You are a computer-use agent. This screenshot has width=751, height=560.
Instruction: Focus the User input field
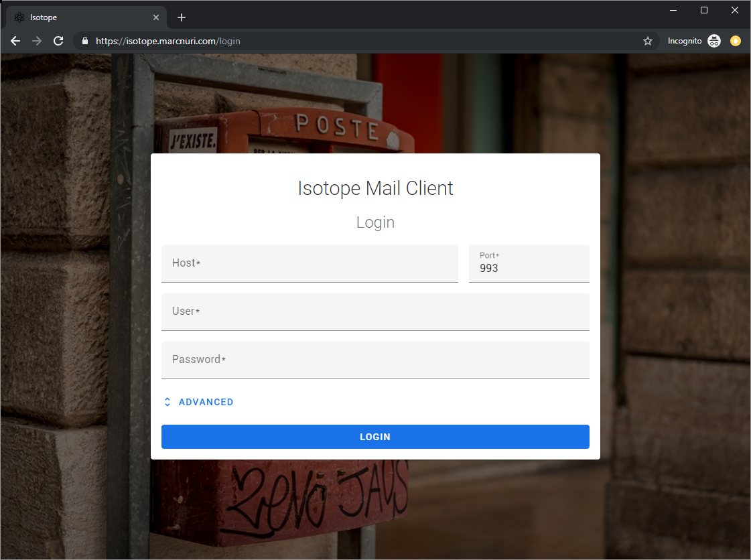coord(375,311)
